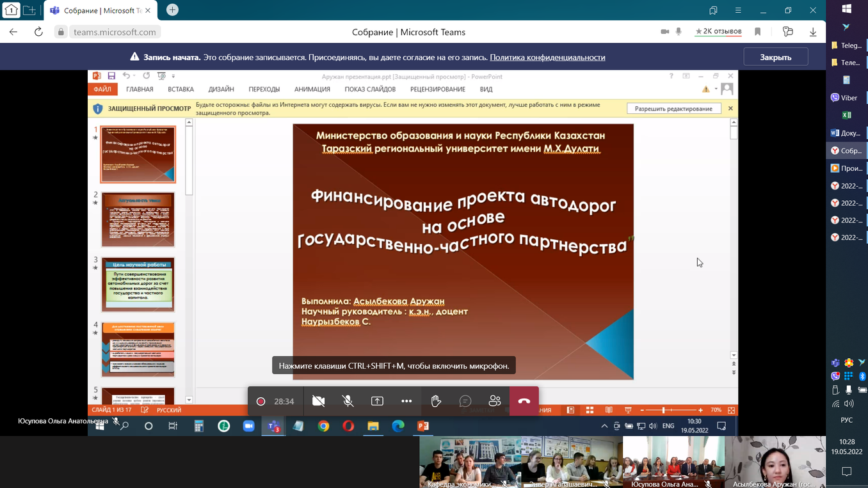Image resolution: width=868 pixels, height=488 pixels.
Task: Open ribbon display options icon
Action: pos(686,76)
